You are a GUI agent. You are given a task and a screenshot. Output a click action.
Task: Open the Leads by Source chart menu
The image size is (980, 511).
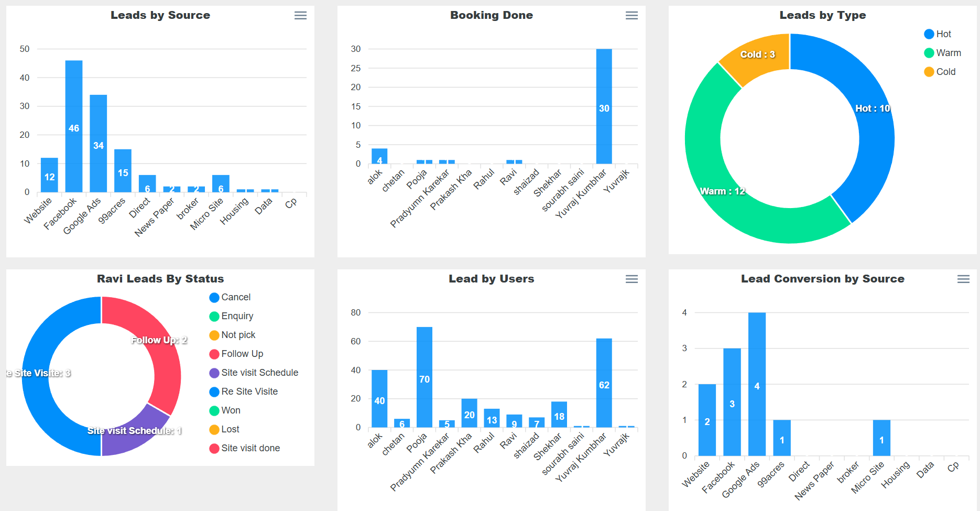pos(300,15)
